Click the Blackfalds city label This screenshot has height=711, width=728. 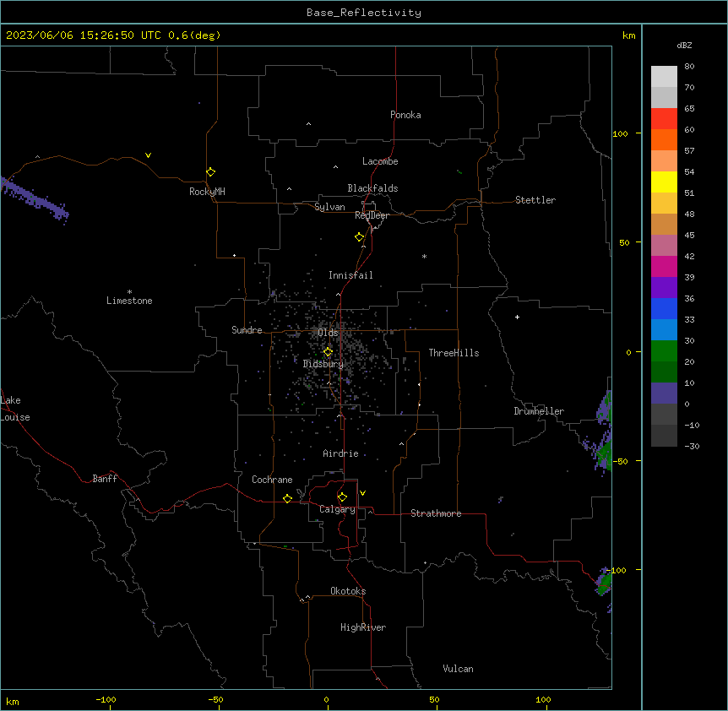coord(372,188)
